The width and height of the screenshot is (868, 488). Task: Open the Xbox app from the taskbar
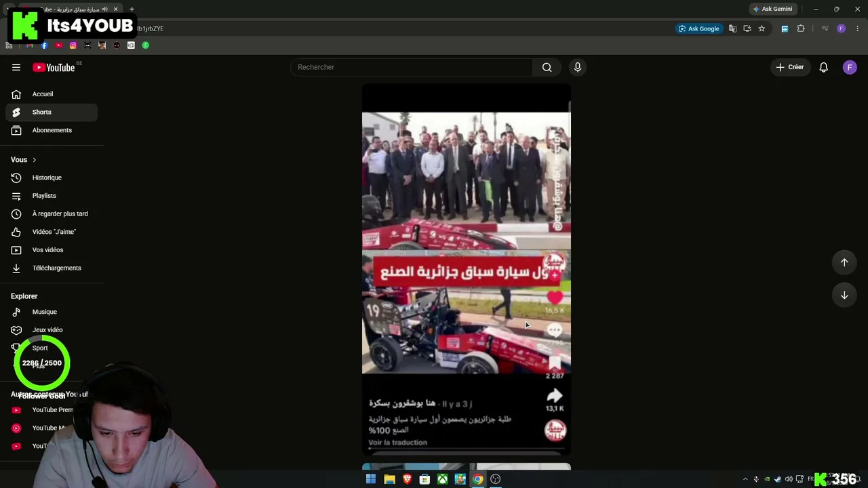click(x=442, y=479)
